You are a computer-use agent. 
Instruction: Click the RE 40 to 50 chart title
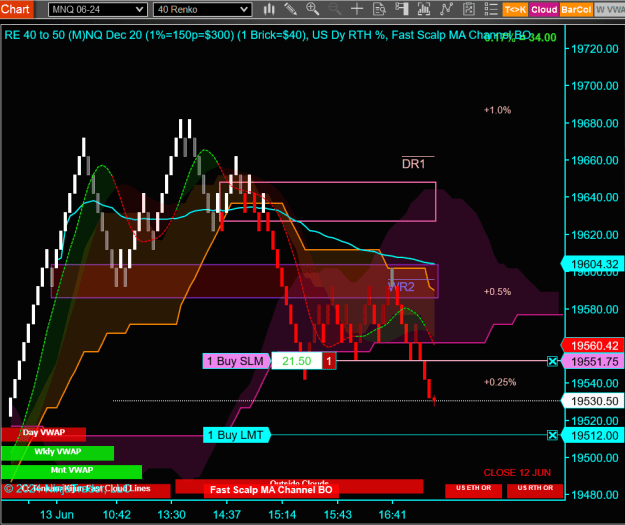tap(267, 35)
